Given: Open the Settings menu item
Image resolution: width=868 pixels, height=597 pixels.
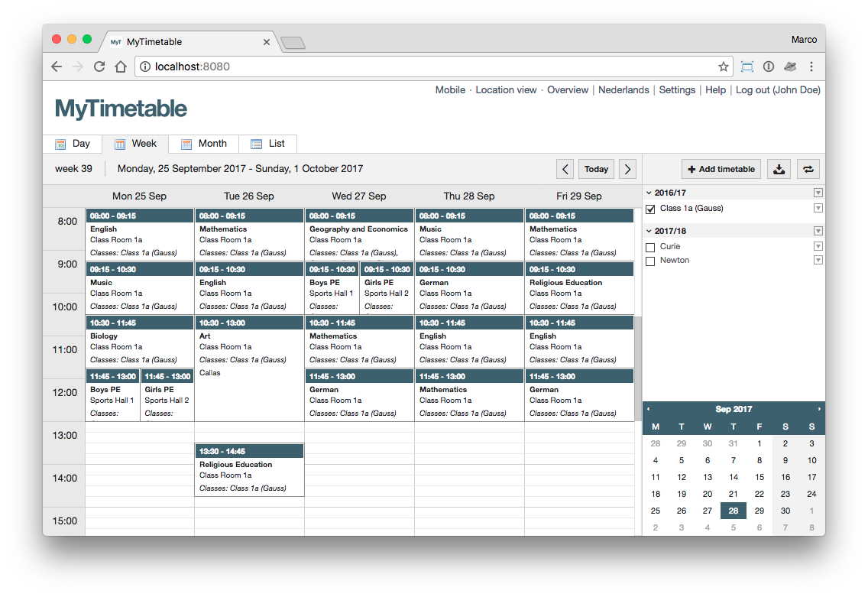Looking at the screenshot, I should (x=677, y=89).
